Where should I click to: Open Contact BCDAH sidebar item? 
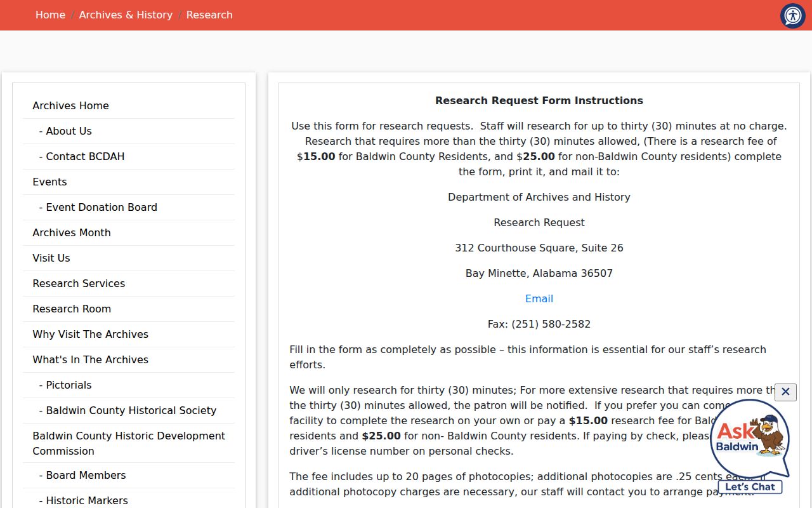[129, 156]
